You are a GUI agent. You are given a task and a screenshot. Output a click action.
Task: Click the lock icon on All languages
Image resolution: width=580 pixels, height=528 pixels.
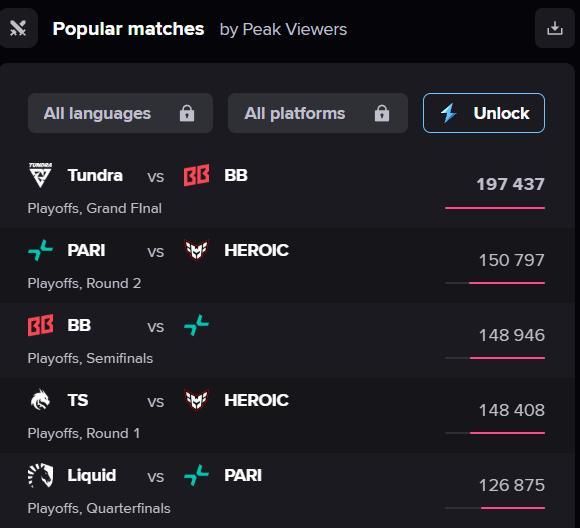click(x=187, y=113)
